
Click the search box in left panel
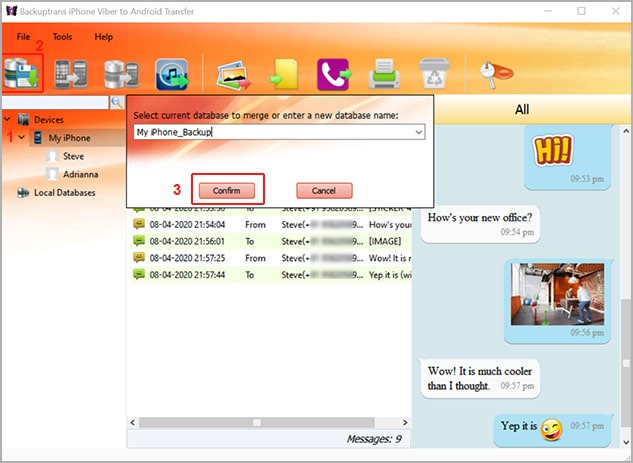[x=55, y=103]
